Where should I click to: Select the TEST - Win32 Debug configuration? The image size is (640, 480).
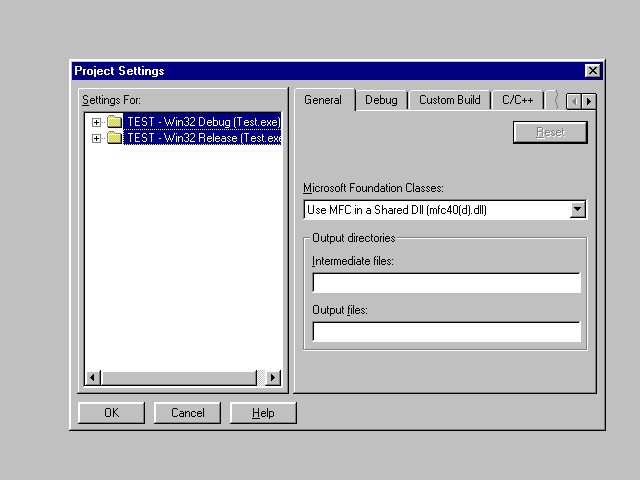pos(203,122)
